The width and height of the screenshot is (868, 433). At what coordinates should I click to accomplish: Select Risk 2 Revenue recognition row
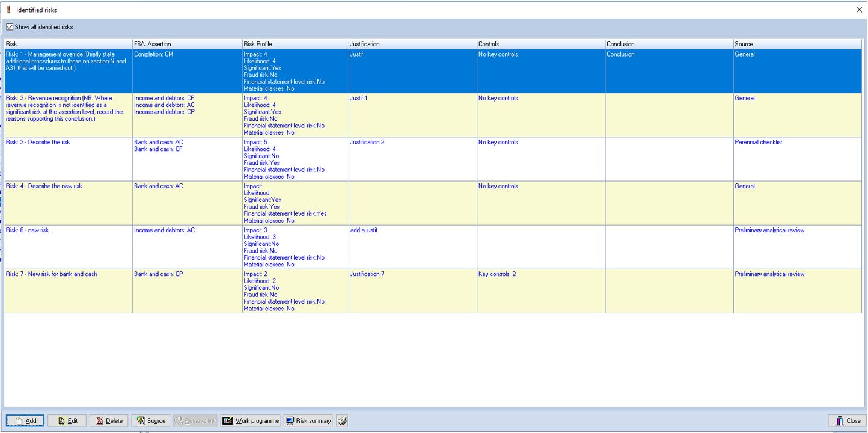(433, 115)
